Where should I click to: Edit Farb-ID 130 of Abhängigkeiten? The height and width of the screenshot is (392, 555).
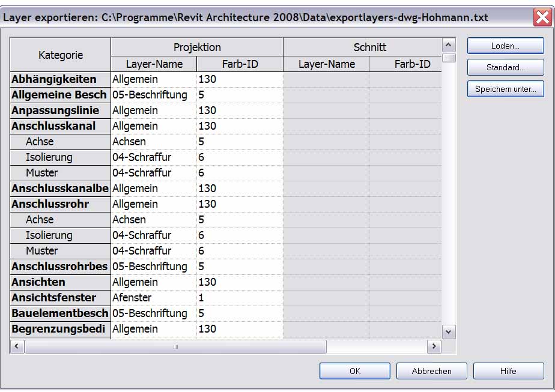(240, 79)
